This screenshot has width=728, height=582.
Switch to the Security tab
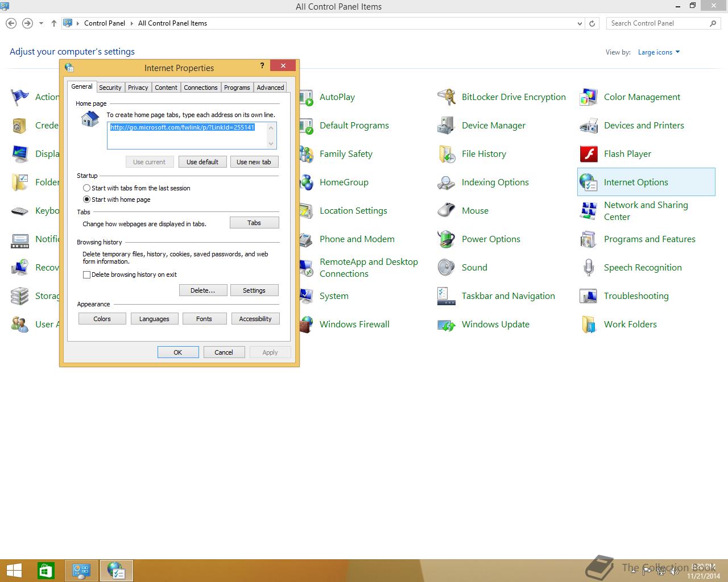pos(110,88)
